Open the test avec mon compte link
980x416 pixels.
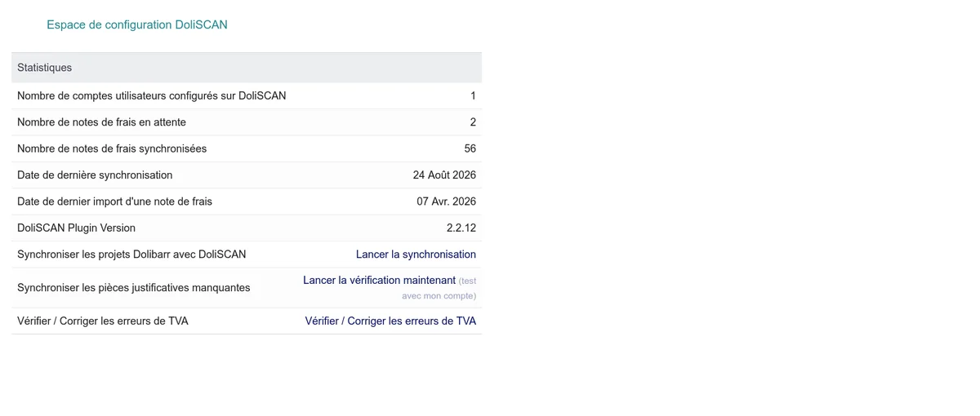tap(439, 288)
